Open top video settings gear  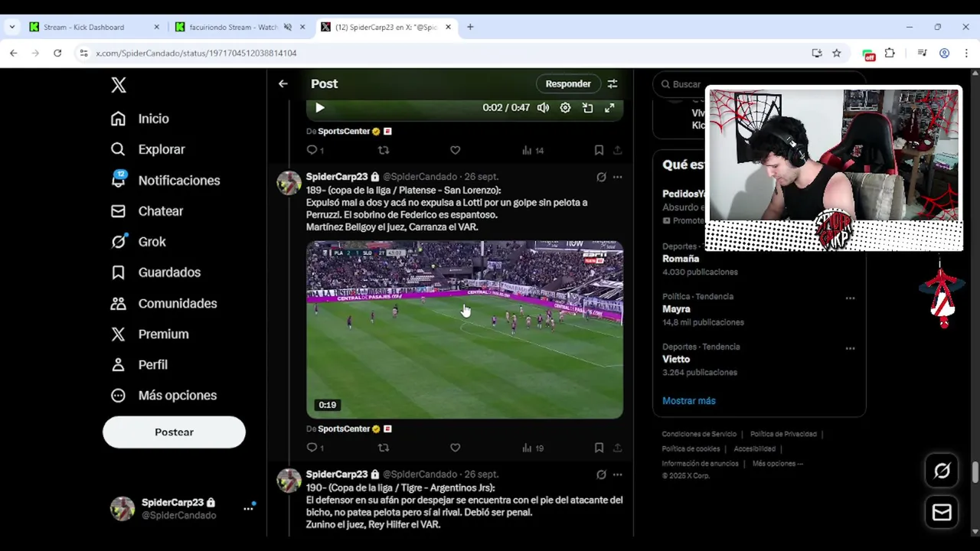point(565,108)
